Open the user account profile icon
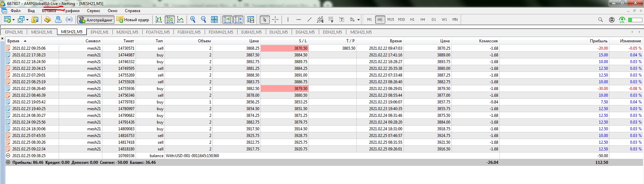 point(612,20)
